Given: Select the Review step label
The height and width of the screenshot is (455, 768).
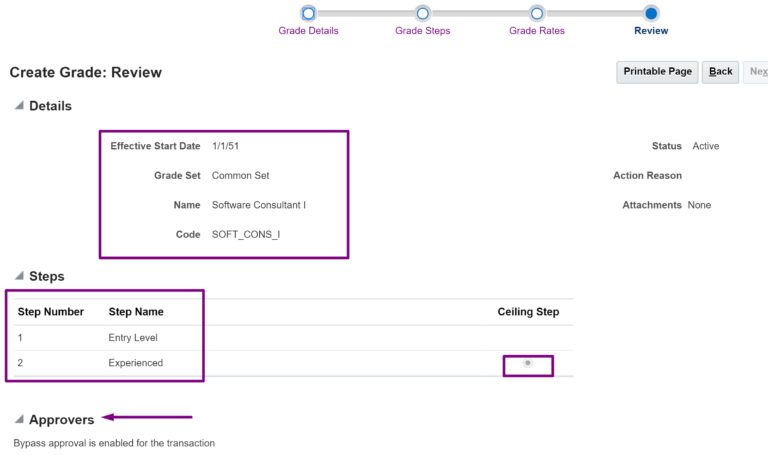Looking at the screenshot, I should [x=651, y=31].
